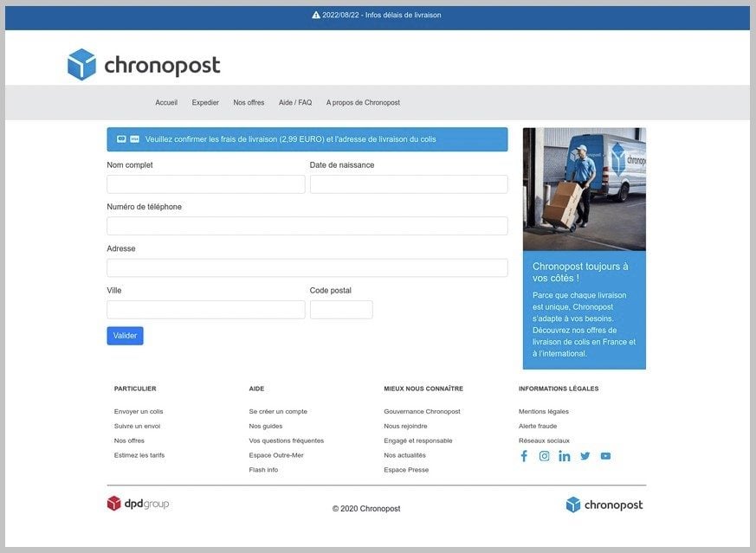This screenshot has width=756, height=553.
Task: Click the Chronopost toujours à vos côtés heading
Action: pos(580,272)
